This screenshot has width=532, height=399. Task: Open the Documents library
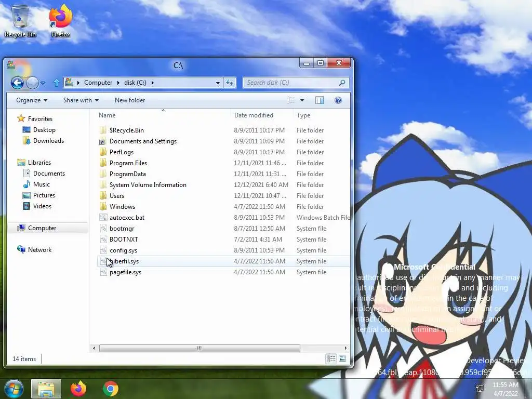(49, 174)
